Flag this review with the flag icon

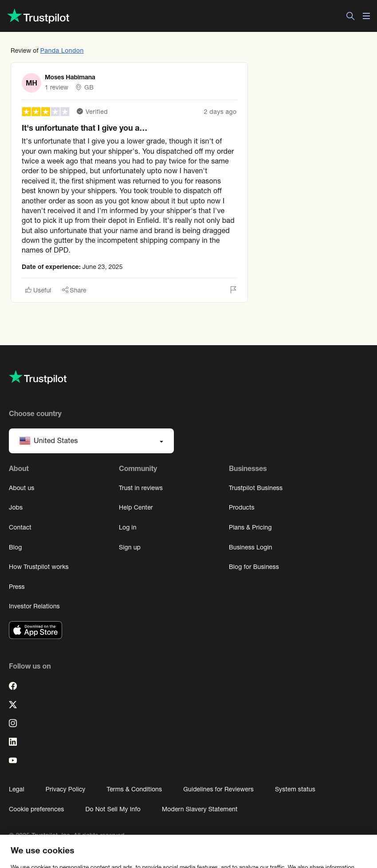coord(233,290)
